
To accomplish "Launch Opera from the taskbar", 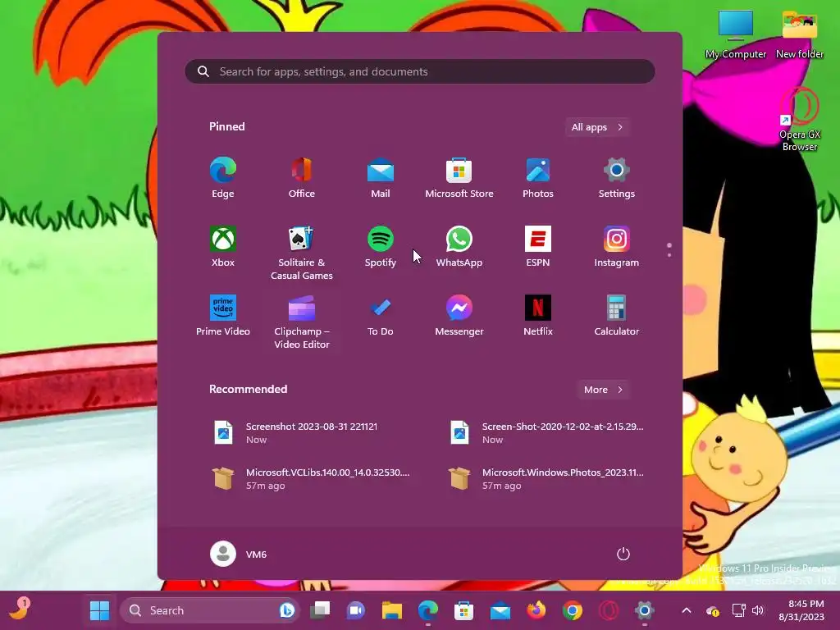I will (609, 610).
